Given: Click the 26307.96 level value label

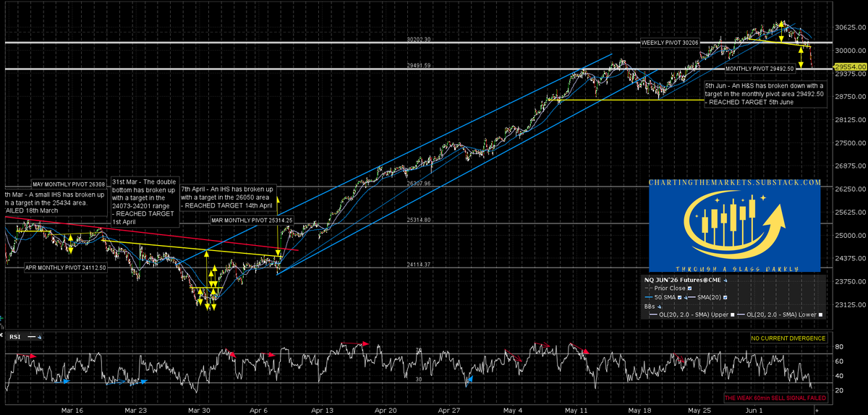Looking at the screenshot, I should click(x=420, y=184).
